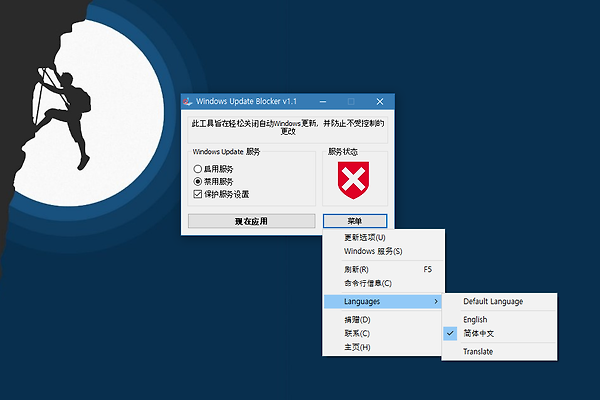Click the 现在应用 button
Image resolution: width=600 pixels, height=400 pixels.
tap(251, 220)
